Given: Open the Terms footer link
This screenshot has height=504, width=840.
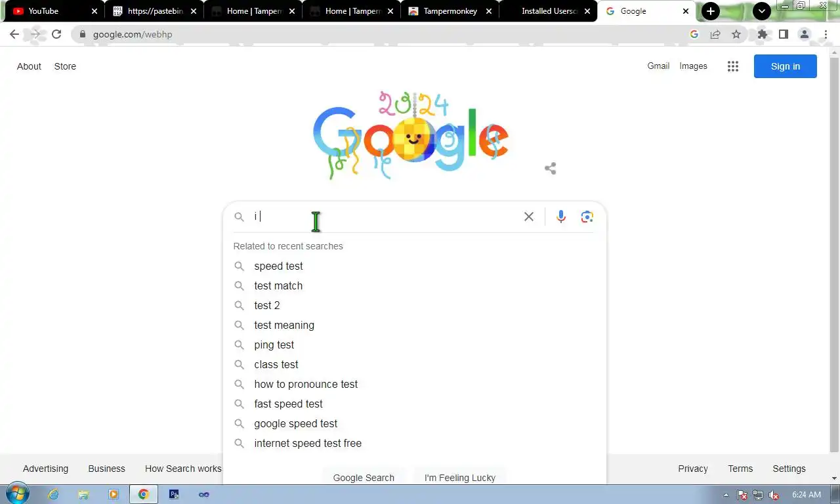Looking at the screenshot, I should [740, 469].
